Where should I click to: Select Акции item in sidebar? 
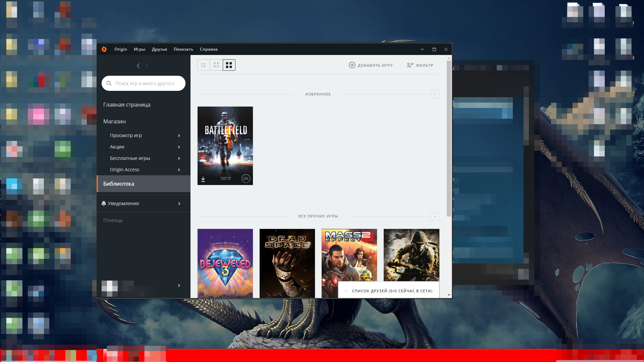click(117, 147)
